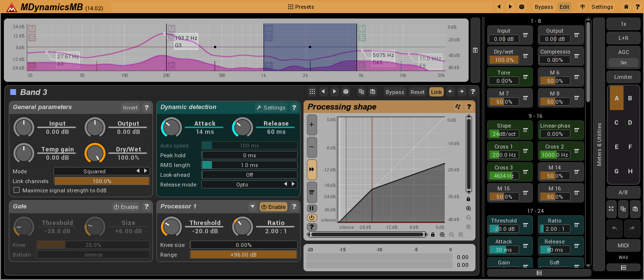
Task: Copy Band 3 settings
Action: [361, 92]
